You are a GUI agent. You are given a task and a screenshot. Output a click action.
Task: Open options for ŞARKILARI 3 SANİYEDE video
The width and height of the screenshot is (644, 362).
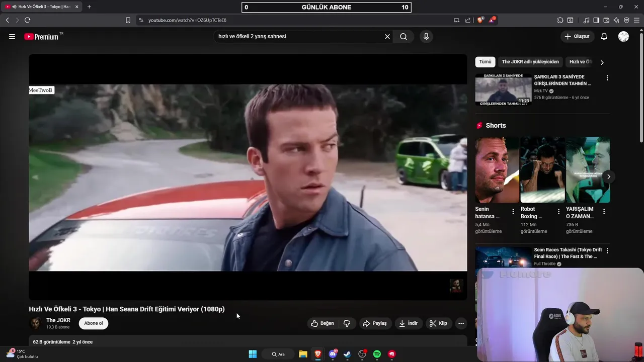pyautogui.click(x=607, y=78)
